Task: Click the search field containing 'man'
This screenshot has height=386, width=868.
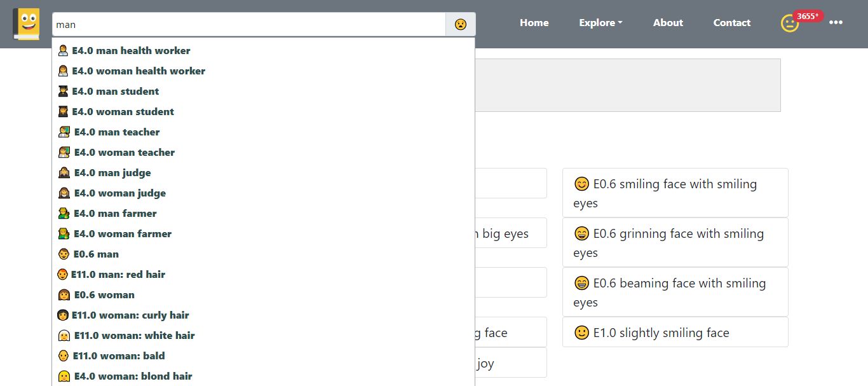Action: tap(248, 25)
